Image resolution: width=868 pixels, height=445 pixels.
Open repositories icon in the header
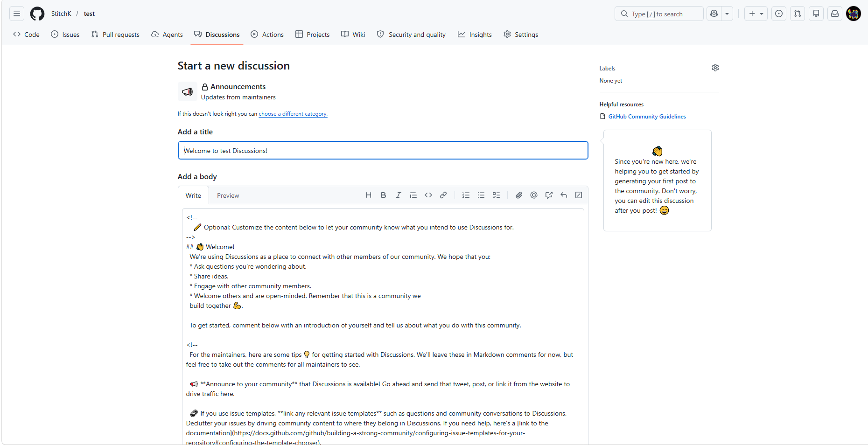(x=816, y=14)
